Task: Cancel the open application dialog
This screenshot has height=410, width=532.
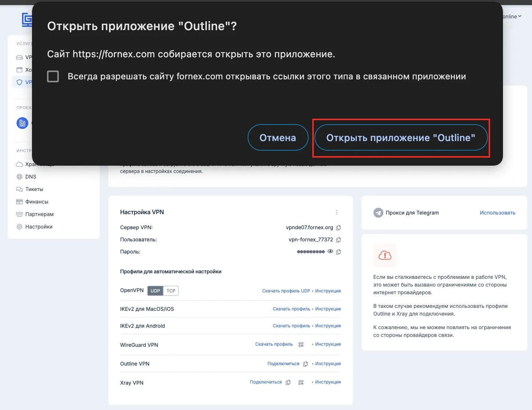Action: pyautogui.click(x=278, y=138)
